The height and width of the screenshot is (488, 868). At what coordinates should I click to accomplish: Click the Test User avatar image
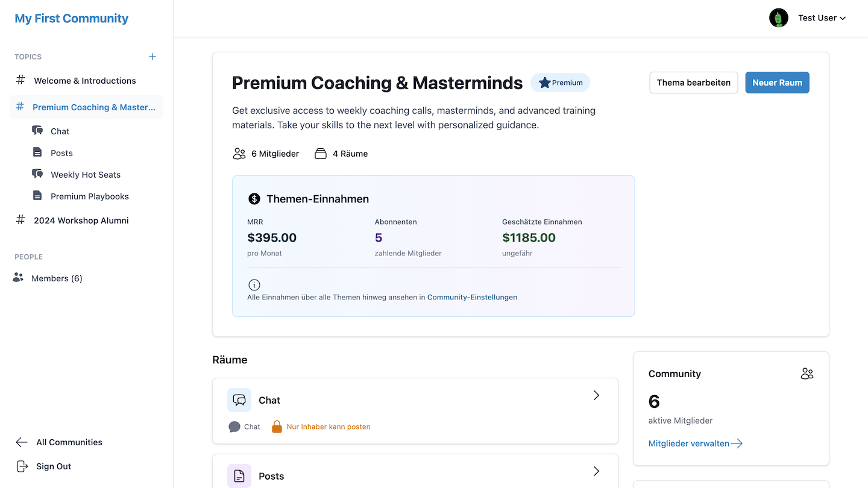click(x=779, y=18)
